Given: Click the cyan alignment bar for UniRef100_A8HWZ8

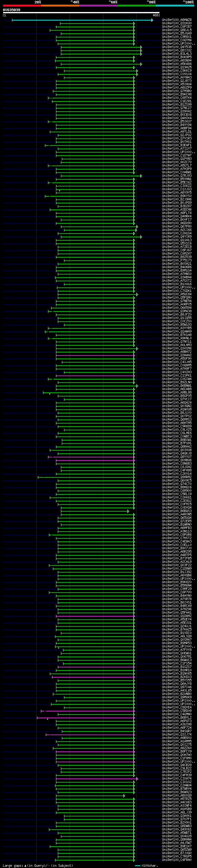Looking at the screenshot, I should (x=82, y=20).
